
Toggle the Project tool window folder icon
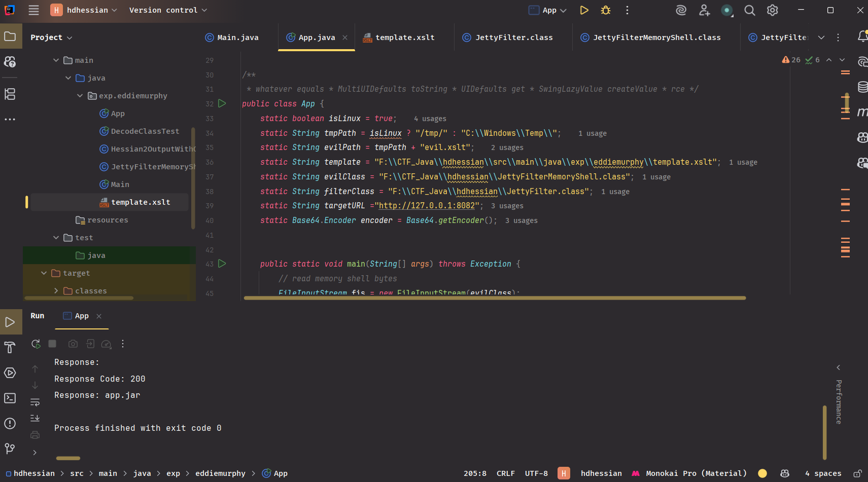(x=10, y=36)
